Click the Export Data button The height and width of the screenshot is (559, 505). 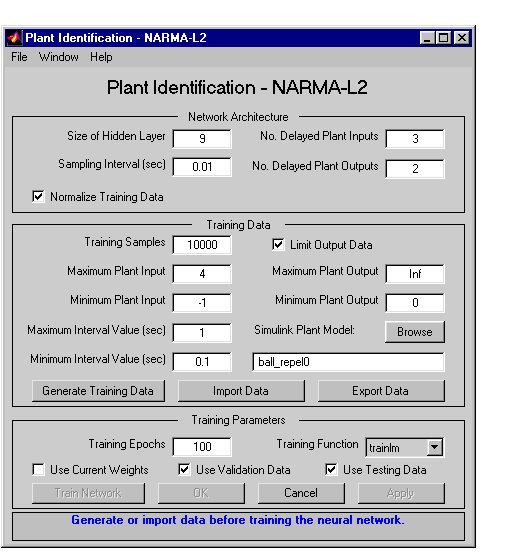pyautogui.click(x=381, y=391)
